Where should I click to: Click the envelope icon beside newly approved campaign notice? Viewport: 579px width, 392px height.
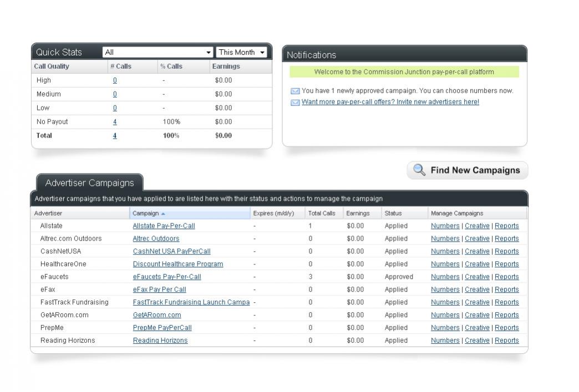295,91
